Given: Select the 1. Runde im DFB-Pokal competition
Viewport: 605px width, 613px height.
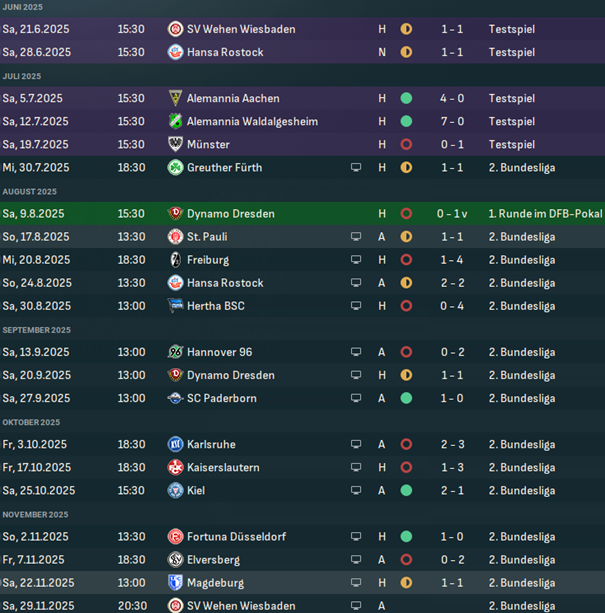Looking at the screenshot, I should (x=545, y=213).
